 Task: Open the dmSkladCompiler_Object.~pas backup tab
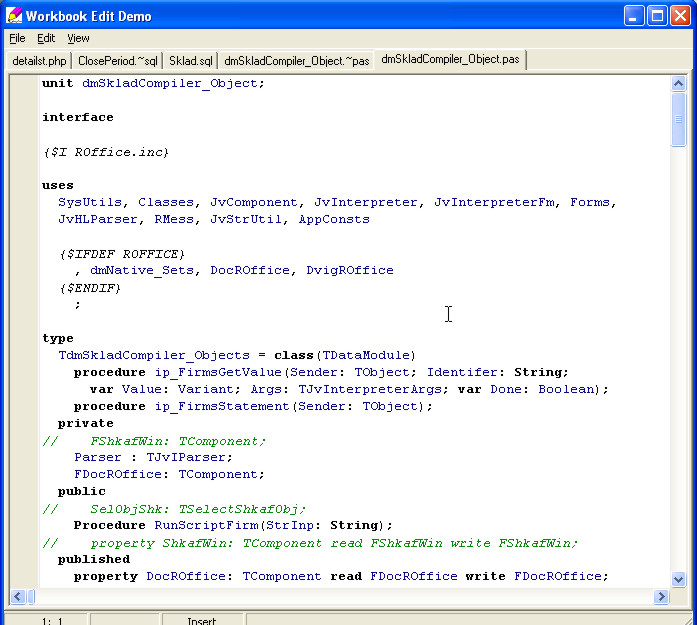click(x=296, y=61)
